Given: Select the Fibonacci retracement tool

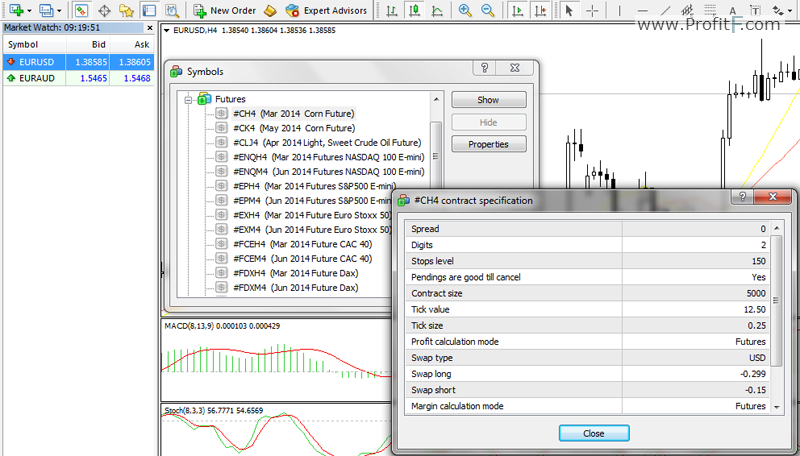Looking at the screenshot, I should coord(710,10).
